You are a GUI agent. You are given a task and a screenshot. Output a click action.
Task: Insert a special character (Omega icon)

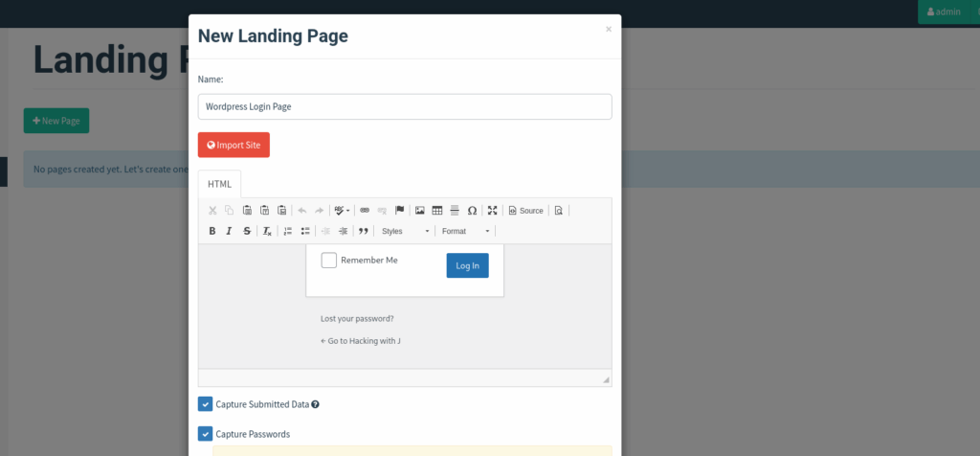473,211
